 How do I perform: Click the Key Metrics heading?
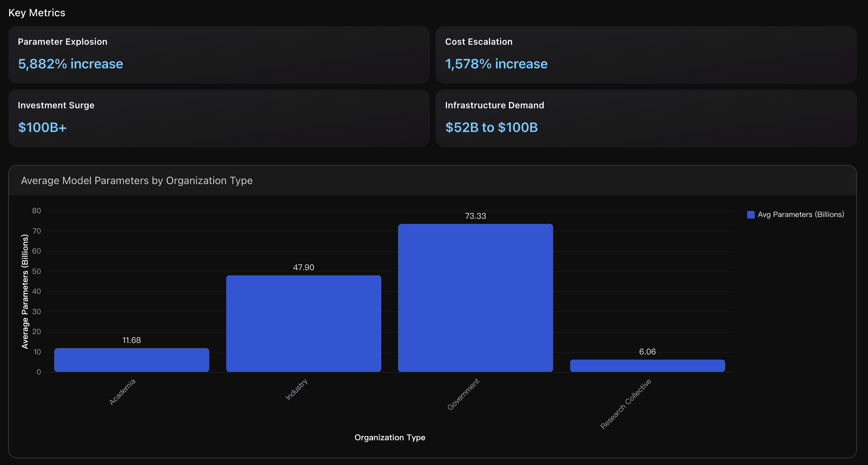point(37,13)
